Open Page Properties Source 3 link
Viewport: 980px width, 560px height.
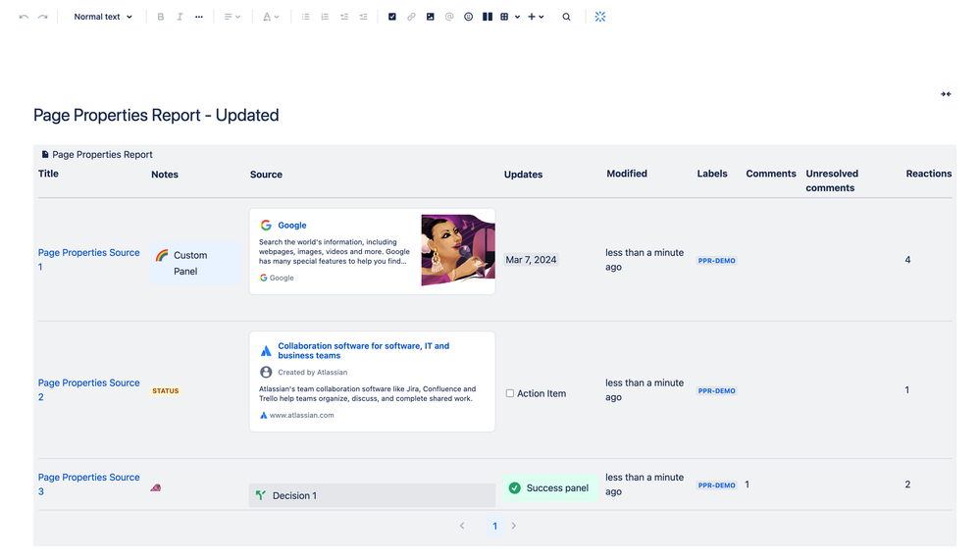tap(88, 484)
